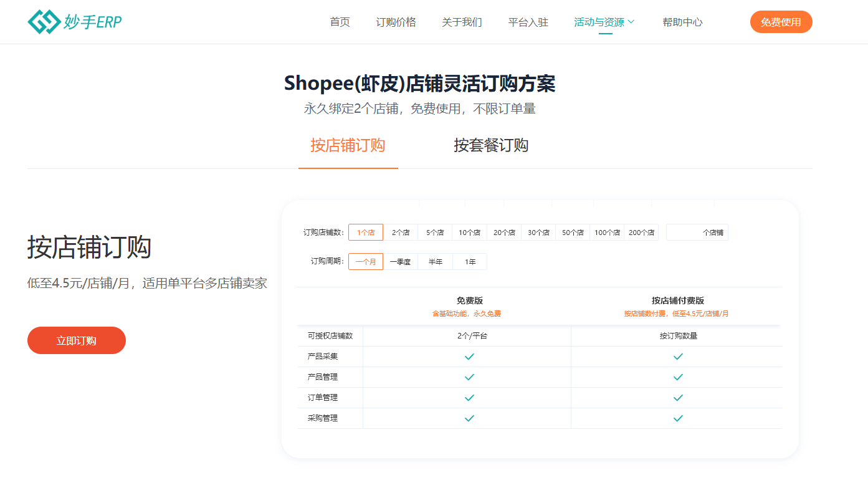The width and height of the screenshot is (868, 485).
Task: Select the 50个店 store count option
Action: click(x=572, y=232)
